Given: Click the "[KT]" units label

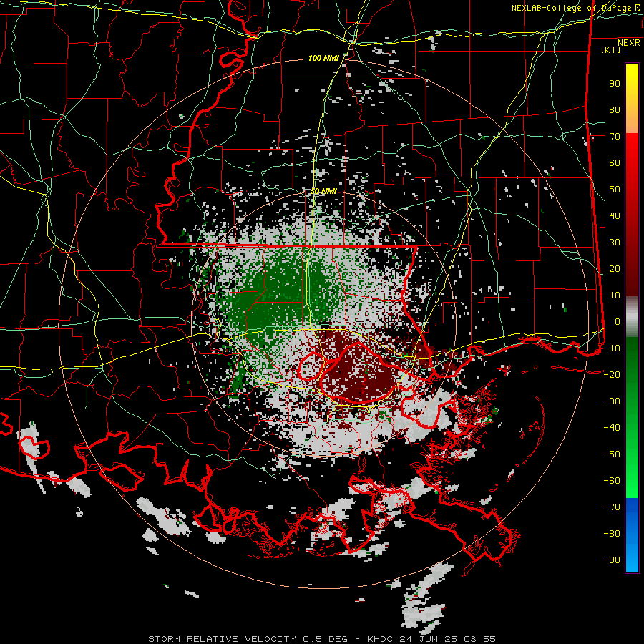Looking at the screenshot, I should click(610, 49).
